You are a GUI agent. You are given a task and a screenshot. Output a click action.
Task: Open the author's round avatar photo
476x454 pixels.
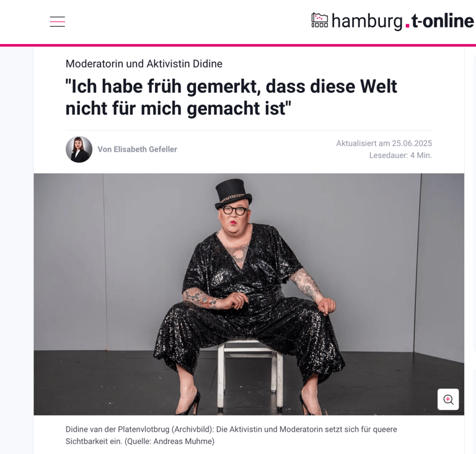(79, 149)
